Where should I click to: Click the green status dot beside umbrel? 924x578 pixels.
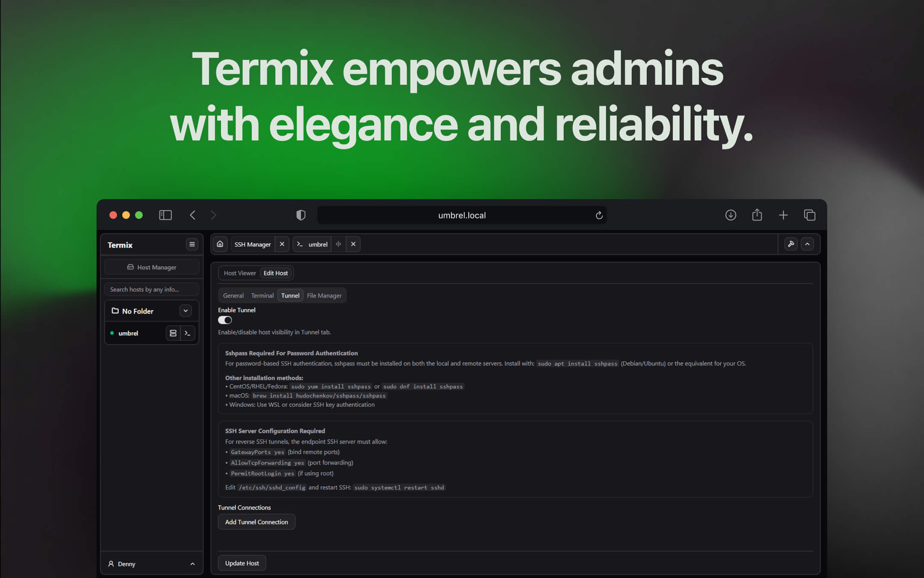tap(112, 333)
